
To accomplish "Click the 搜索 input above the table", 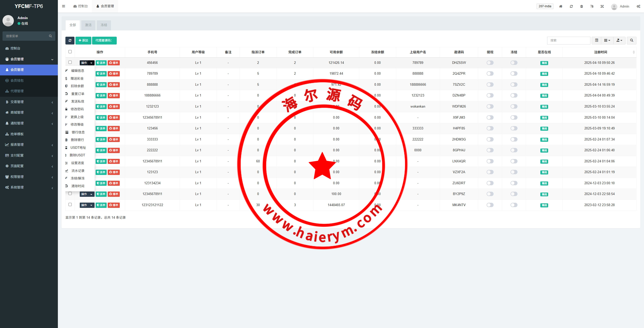I will pyautogui.click(x=569, y=40).
